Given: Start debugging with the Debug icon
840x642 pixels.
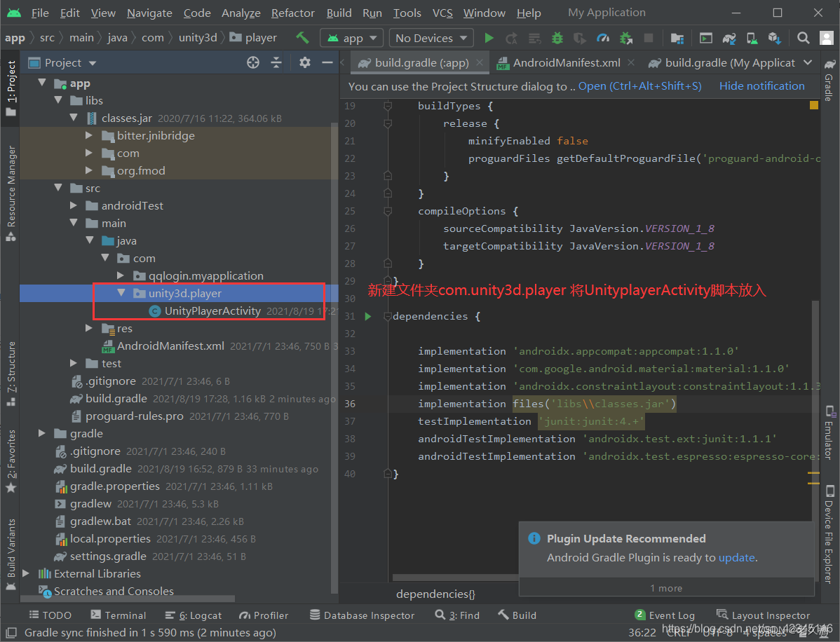Looking at the screenshot, I should click(557, 38).
